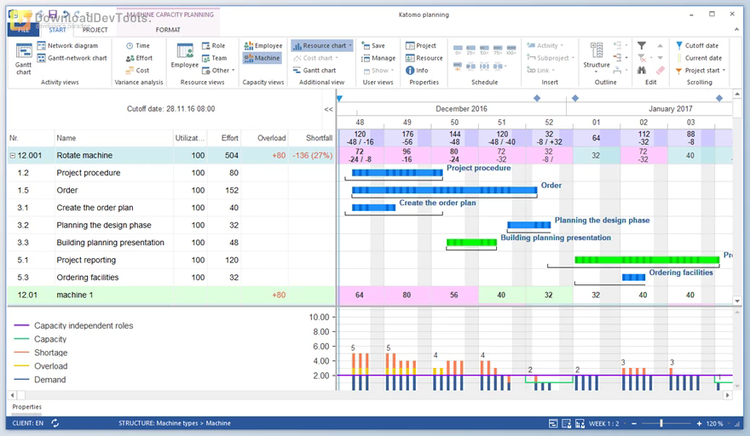Select the machine 1 row

coord(171,295)
